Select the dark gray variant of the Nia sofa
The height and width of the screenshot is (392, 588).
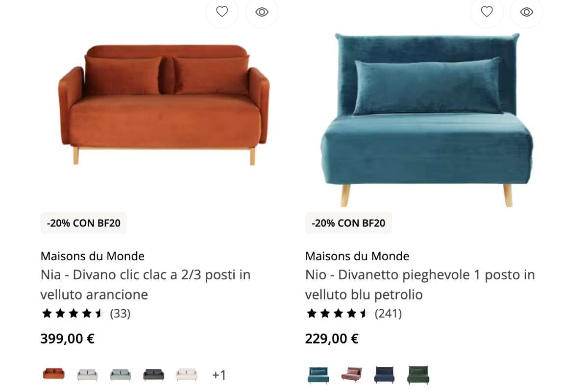153,374
